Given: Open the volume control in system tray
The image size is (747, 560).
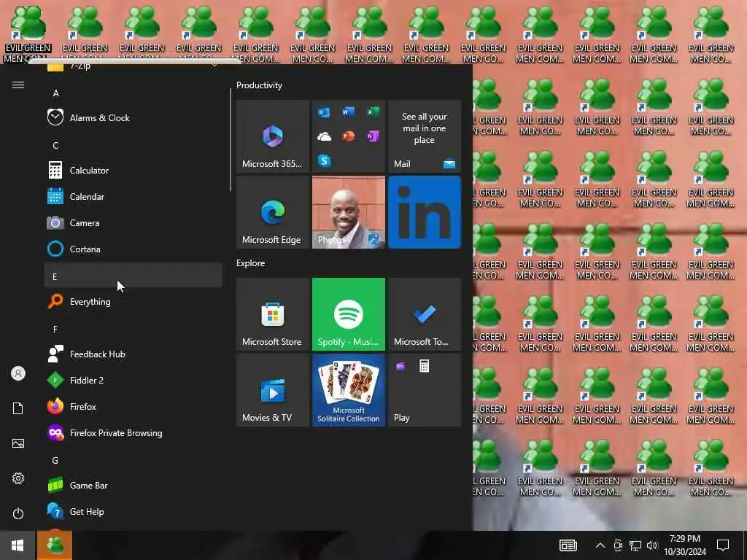Looking at the screenshot, I should 652,545.
